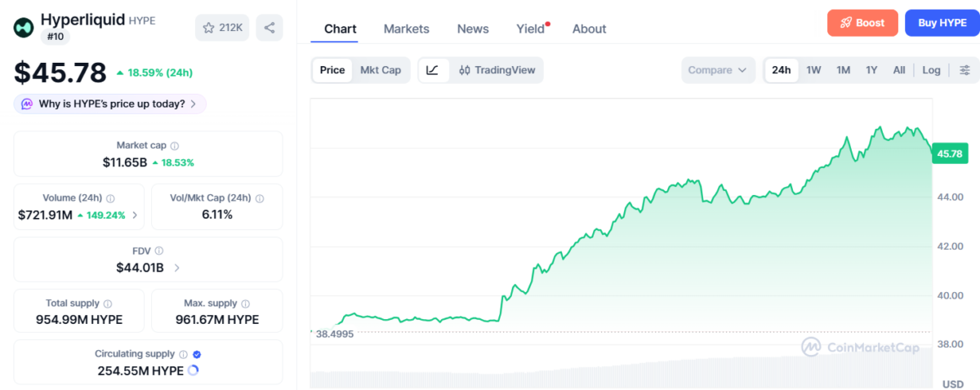Click the USD currency label on chart axis
The height and width of the screenshot is (390, 980).
pyautogui.click(x=953, y=383)
